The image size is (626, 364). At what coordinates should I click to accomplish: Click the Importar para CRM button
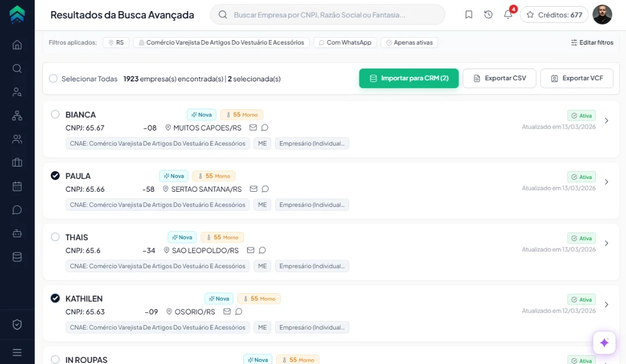click(x=409, y=79)
